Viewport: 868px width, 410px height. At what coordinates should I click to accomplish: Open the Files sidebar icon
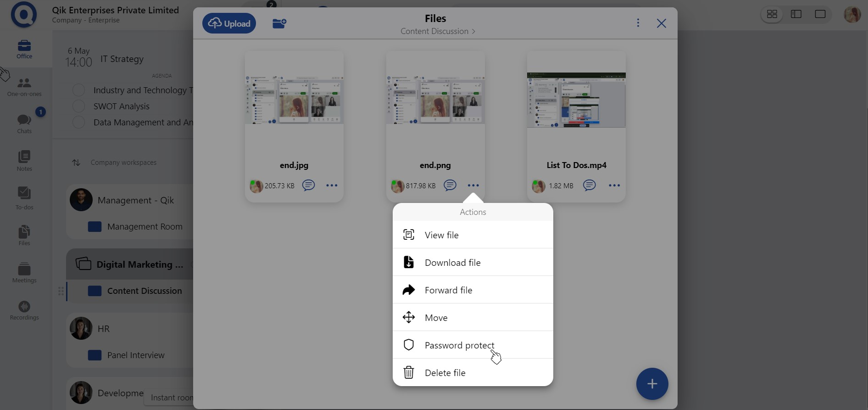[x=24, y=235]
